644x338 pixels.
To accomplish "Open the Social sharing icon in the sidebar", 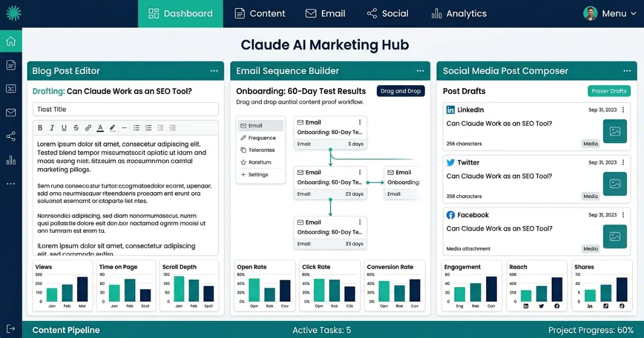I will [x=11, y=136].
